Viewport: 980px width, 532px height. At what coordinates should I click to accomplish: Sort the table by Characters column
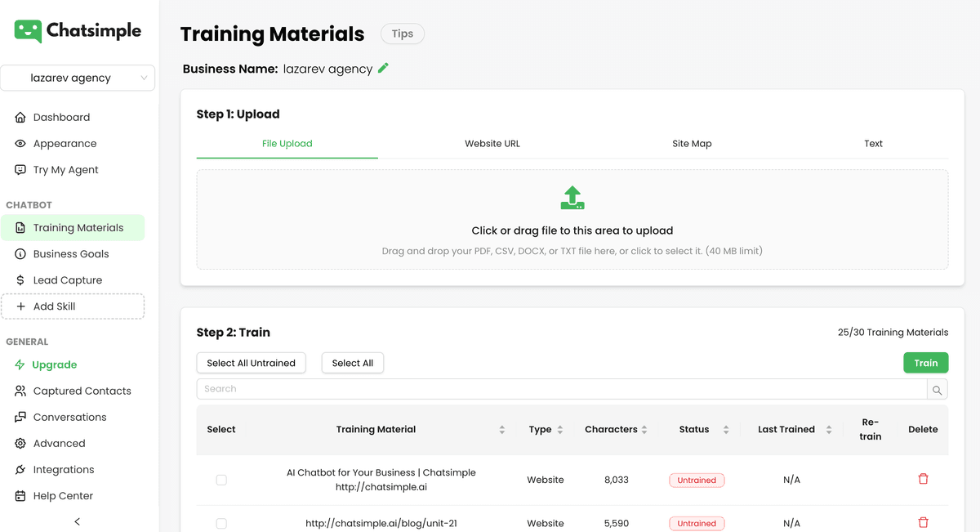tap(645, 429)
